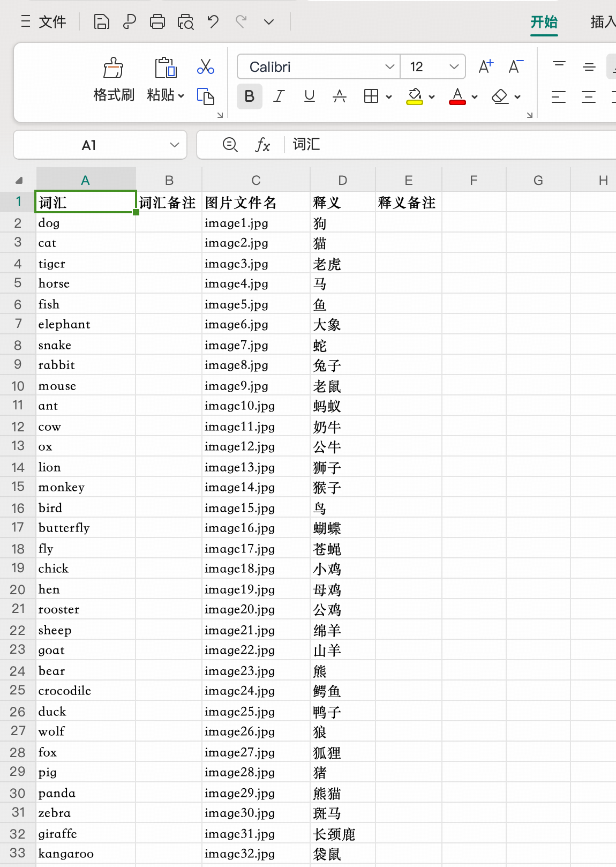
Task: Toggle Bold formatting button
Action: pos(250,96)
